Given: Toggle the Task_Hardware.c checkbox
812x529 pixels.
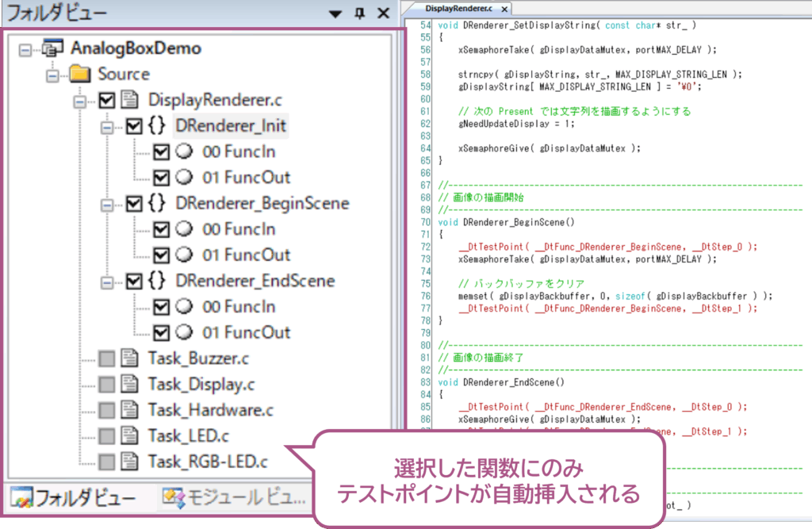Looking at the screenshot, I should point(107,410).
